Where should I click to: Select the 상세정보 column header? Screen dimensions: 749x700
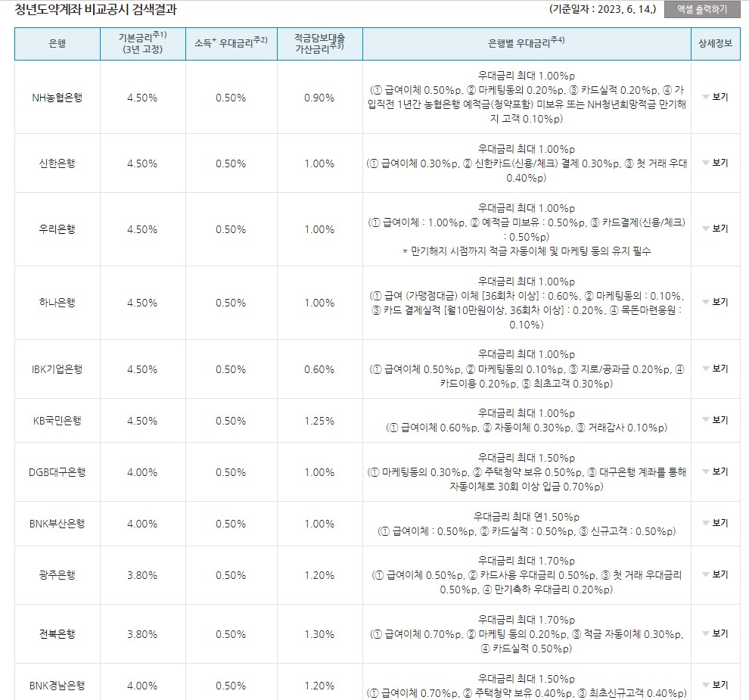(x=715, y=43)
